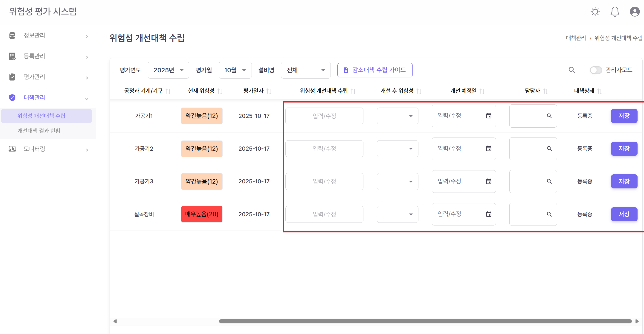Click 입력/수정 input field in 가공기1 row

(x=324, y=116)
